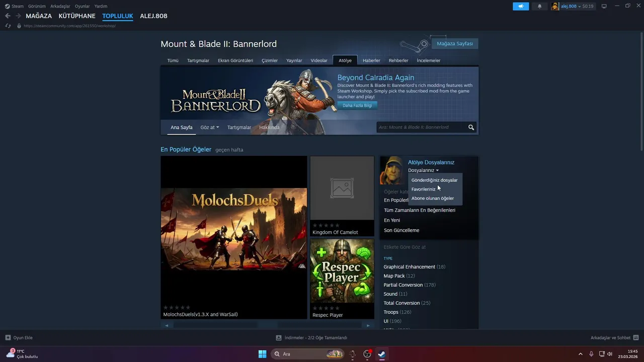Open the Oyunlar menu
This screenshot has height=362, width=644.
(x=83, y=6)
